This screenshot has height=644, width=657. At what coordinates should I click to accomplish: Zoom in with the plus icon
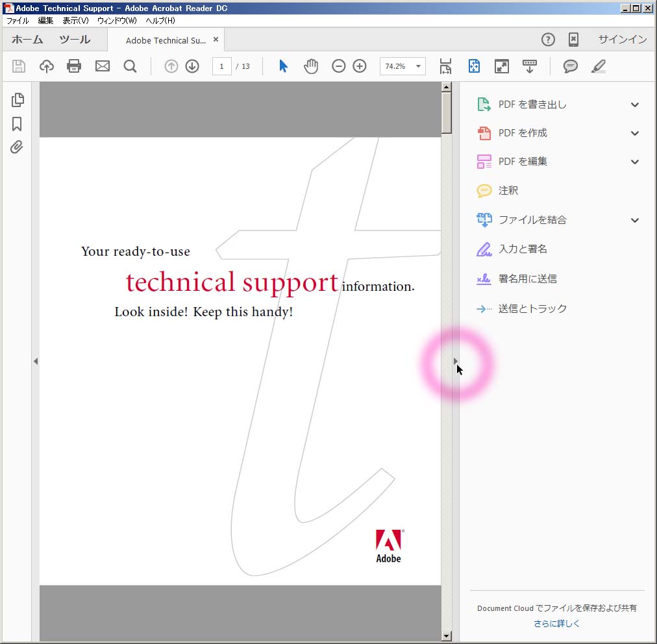(x=360, y=66)
